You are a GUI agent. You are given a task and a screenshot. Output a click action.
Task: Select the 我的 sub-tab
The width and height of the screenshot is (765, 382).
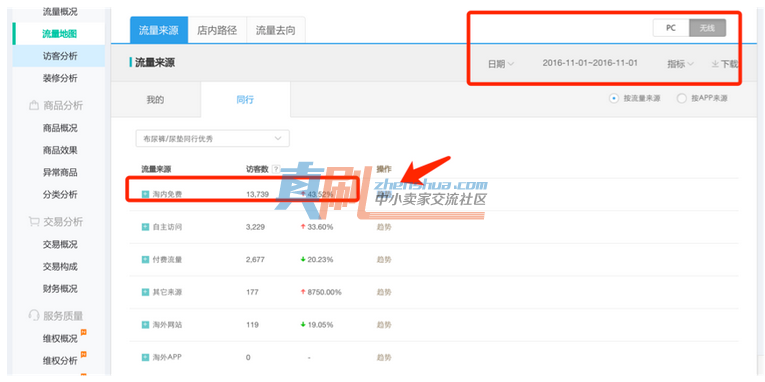click(x=156, y=100)
